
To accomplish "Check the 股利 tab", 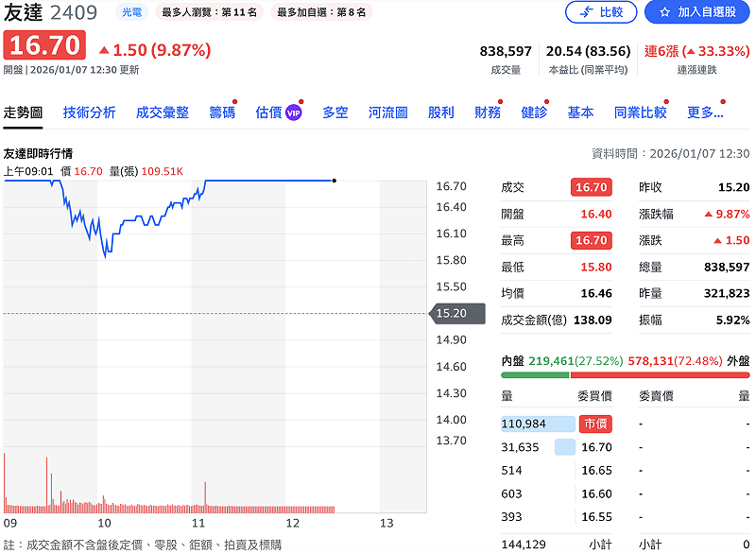I will pos(441,111).
